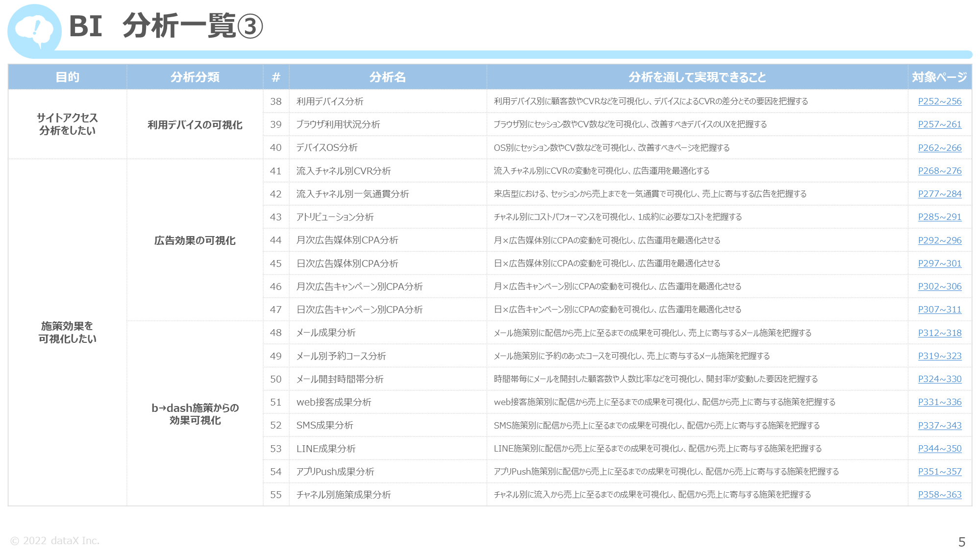Open page link P268~276
The height and width of the screenshot is (551, 980).
[939, 171]
